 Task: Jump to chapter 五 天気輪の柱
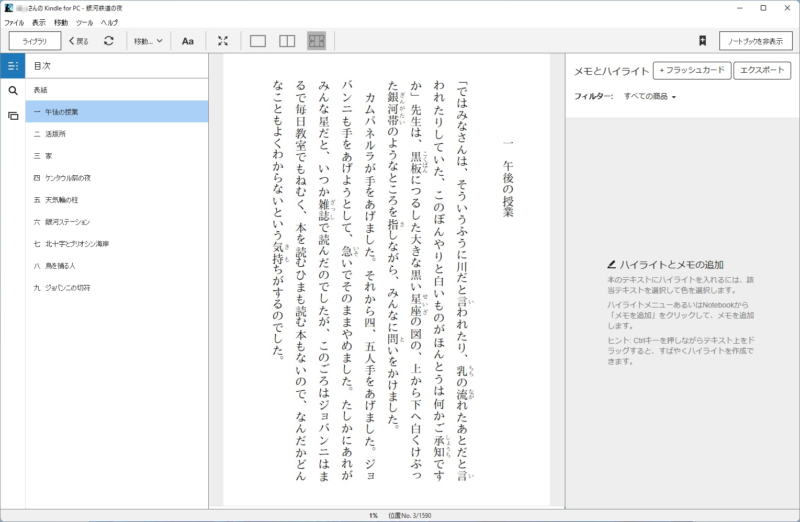click(x=117, y=200)
